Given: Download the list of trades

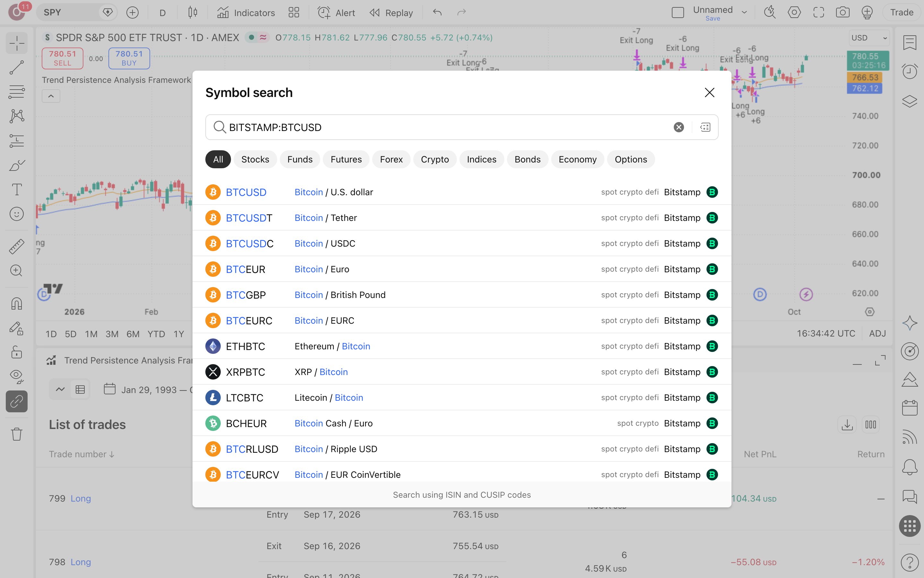Looking at the screenshot, I should (847, 425).
